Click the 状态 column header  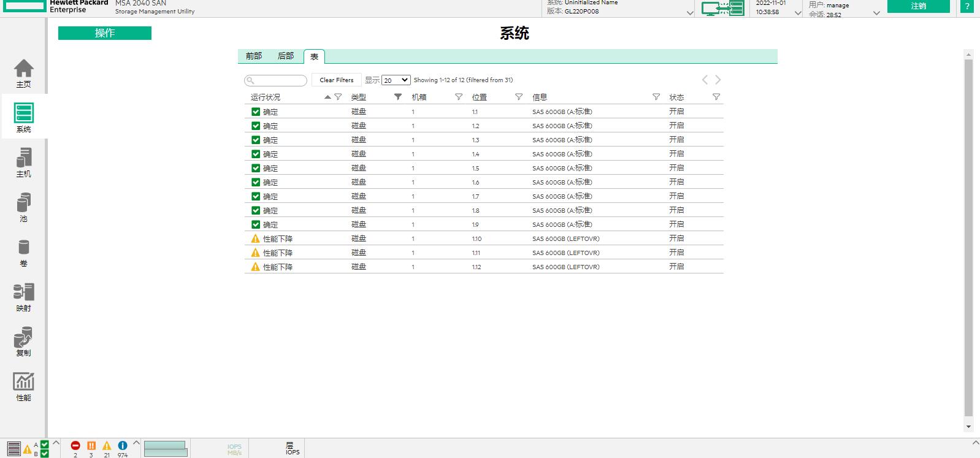676,97
